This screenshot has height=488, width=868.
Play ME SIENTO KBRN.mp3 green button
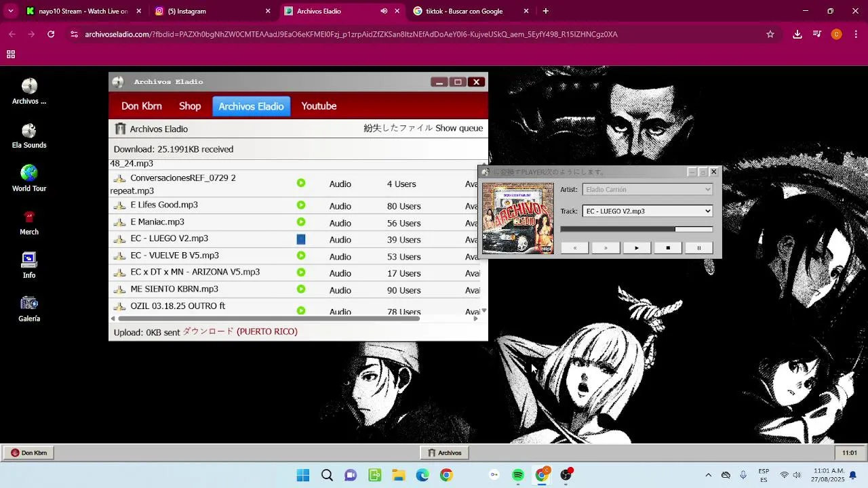pyautogui.click(x=301, y=289)
